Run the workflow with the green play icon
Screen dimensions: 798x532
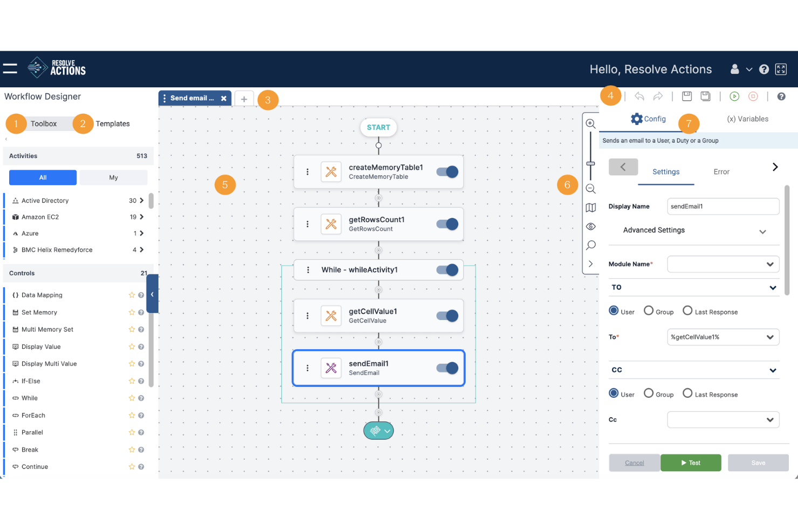pos(734,96)
